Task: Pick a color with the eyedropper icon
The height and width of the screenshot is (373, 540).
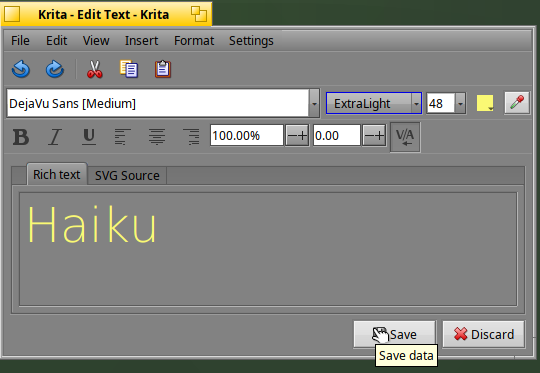Action: point(517,103)
